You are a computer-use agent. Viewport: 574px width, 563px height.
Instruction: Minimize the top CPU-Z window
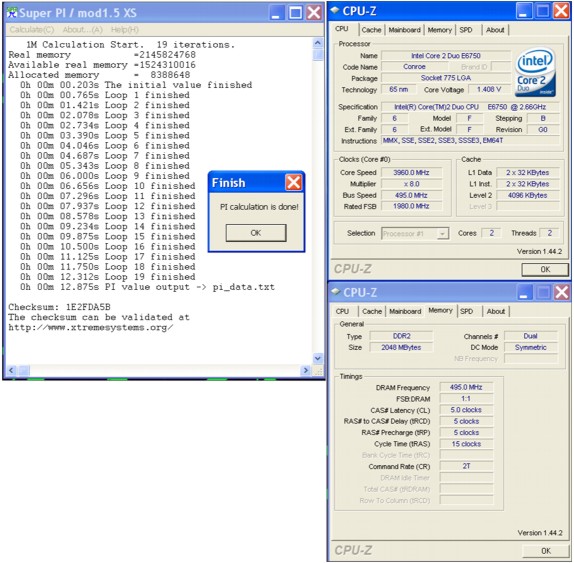(x=523, y=11)
